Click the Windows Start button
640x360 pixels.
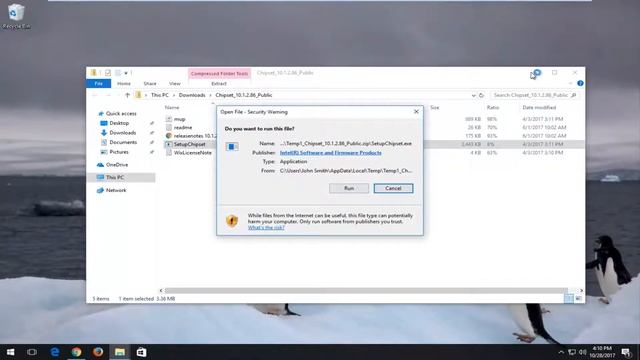point(10,352)
